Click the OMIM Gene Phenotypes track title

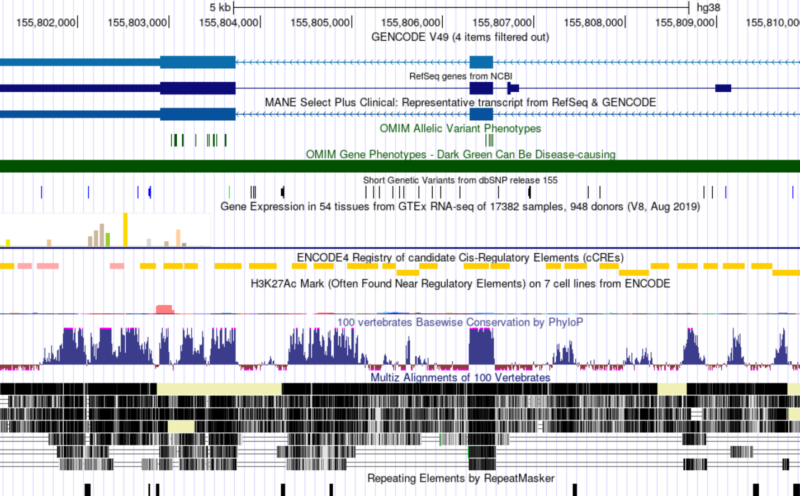click(x=460, y=155)
